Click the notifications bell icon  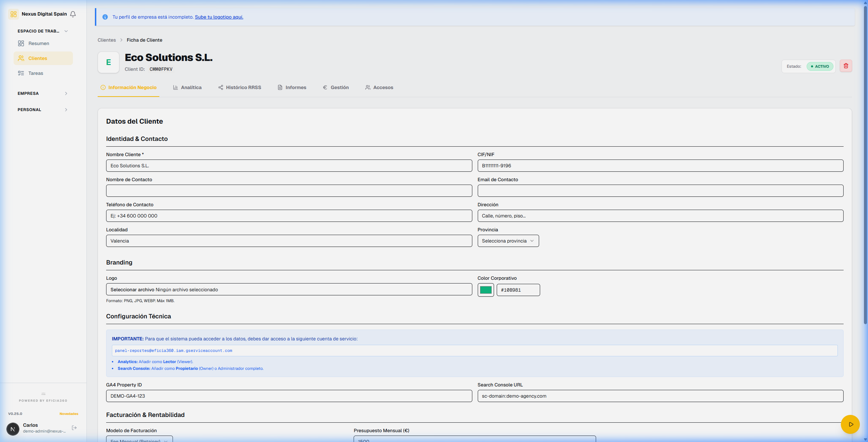[x=73, y=14]
